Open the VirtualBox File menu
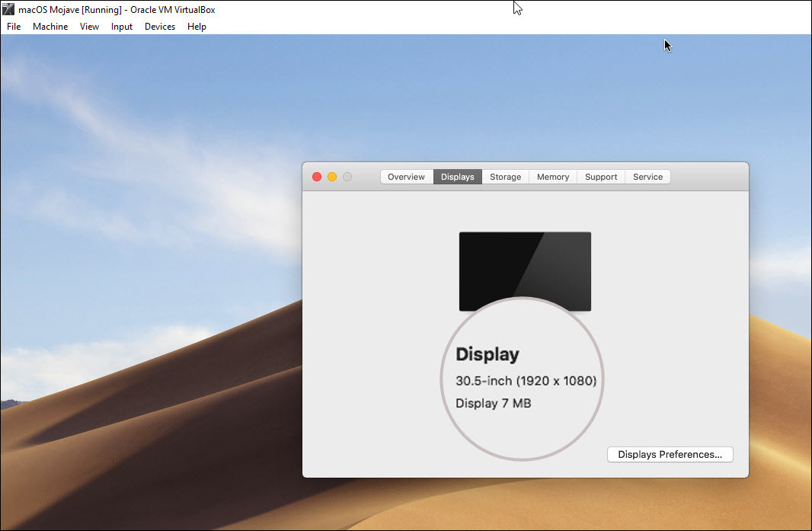Viewport: 812px width, 531px height. click(14, 27)
